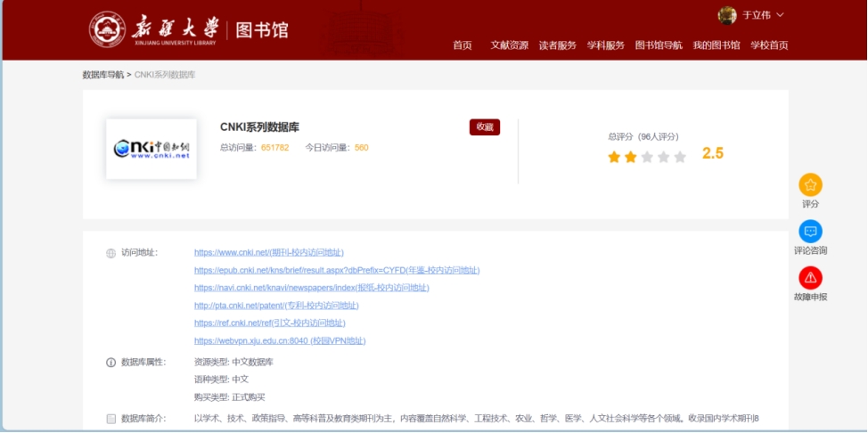Open the 故障申报 warning side button

(810, 278)
